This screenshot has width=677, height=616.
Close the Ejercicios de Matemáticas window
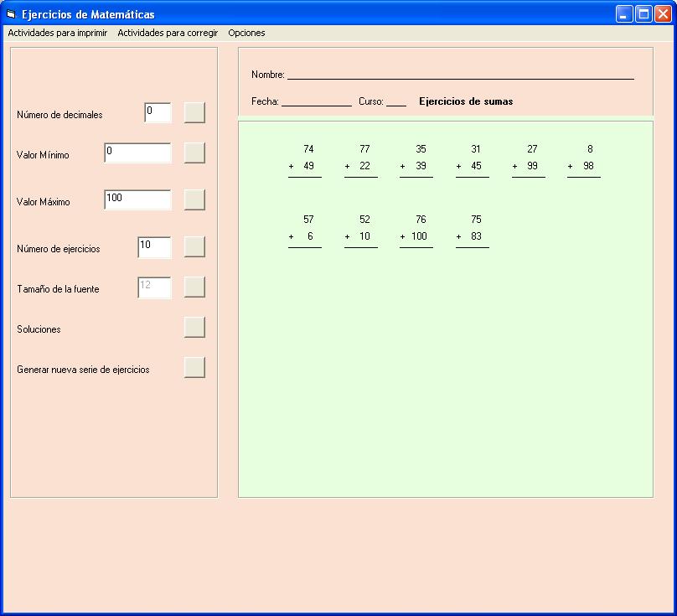663,14
